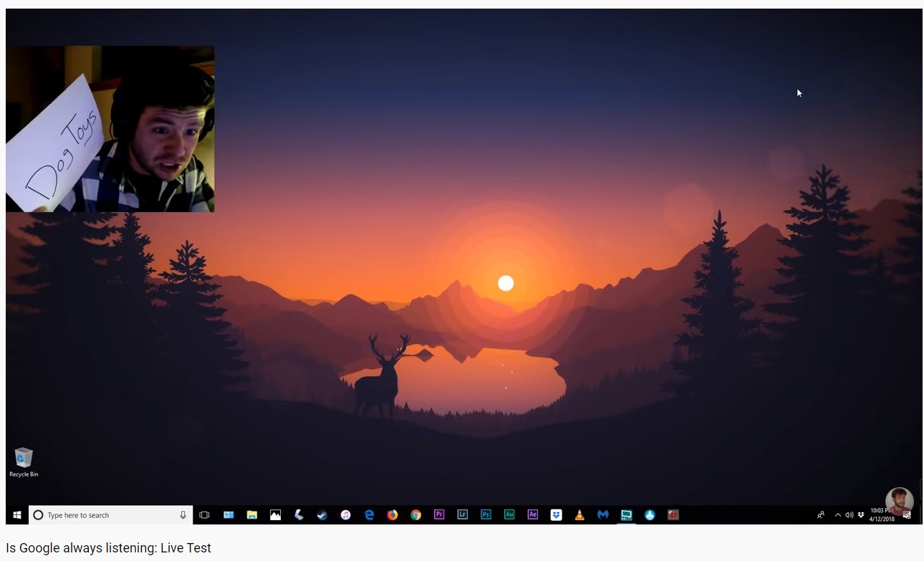Launch Steam from the taskbar

[x=322, y=515]
